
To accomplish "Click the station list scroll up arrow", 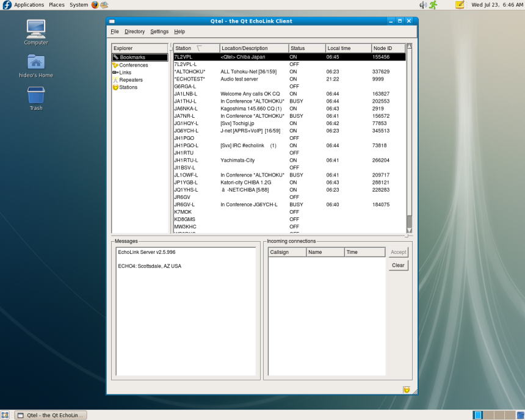I will (x=409, y=46).
